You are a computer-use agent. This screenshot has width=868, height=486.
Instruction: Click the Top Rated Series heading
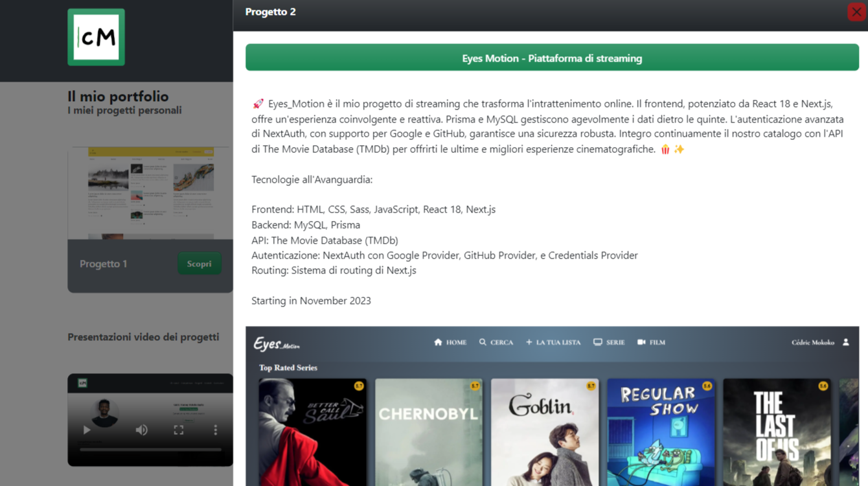[x=288, y=367]
